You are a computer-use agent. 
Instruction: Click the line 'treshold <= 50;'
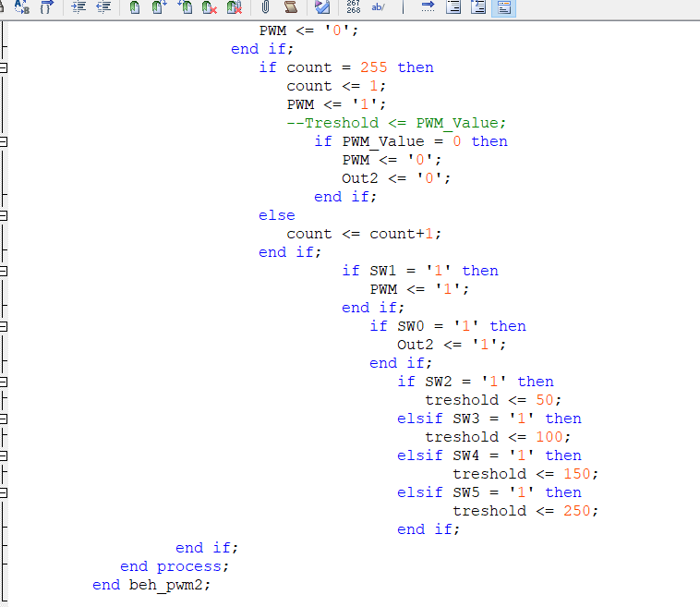493,400
